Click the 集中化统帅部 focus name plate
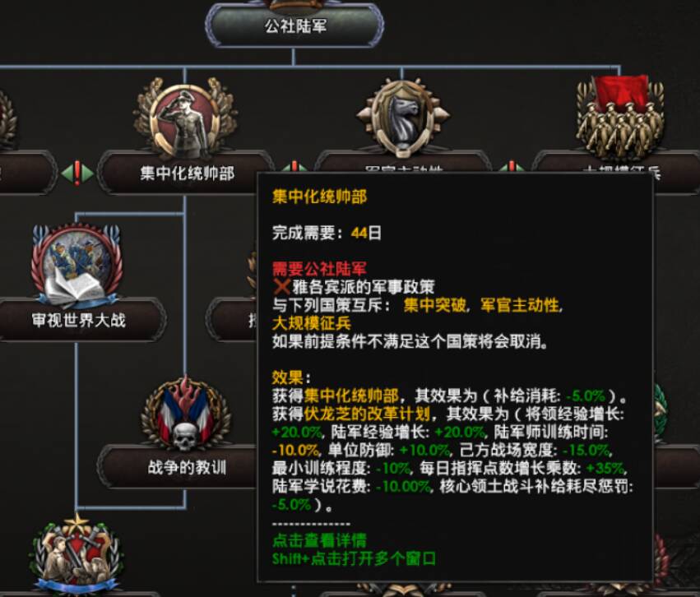This screenshot has width=700, height=597. tap(186, 174)
